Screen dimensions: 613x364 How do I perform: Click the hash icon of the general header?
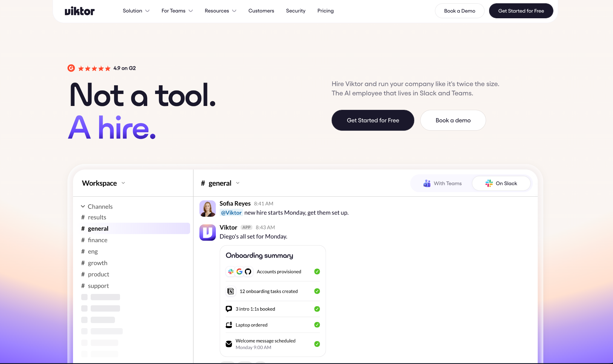203,183
